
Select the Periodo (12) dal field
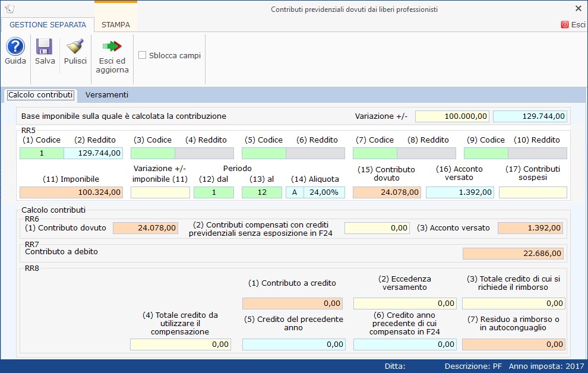point(214,192)
